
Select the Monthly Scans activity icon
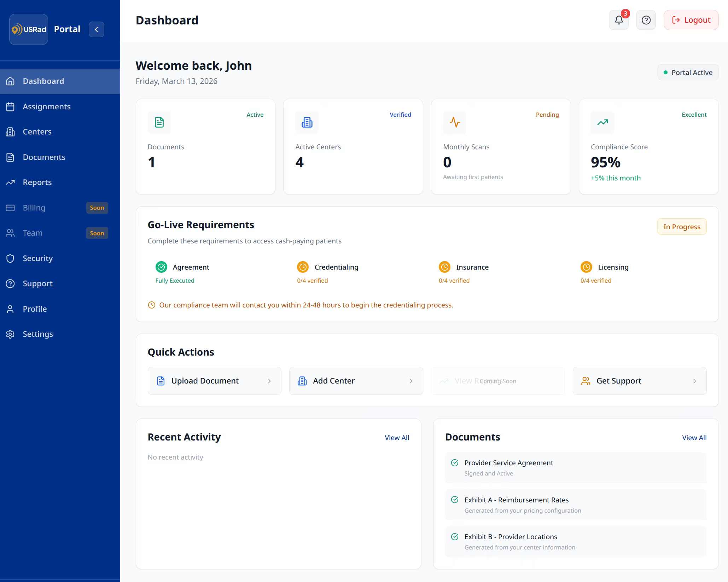[454, 122]
